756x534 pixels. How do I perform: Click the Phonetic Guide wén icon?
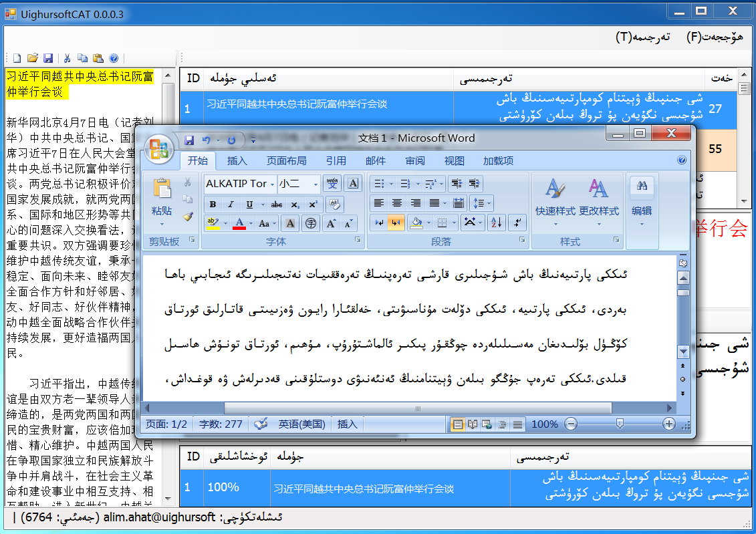click(332, 184)
